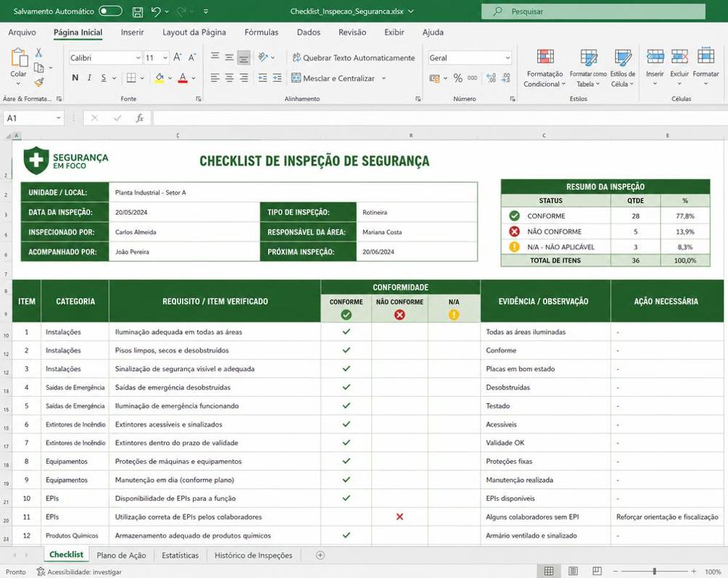Viewport: 728px width, 578px height.
Task: Click the Save icon in title bar
Action: (x=138, y=12)
